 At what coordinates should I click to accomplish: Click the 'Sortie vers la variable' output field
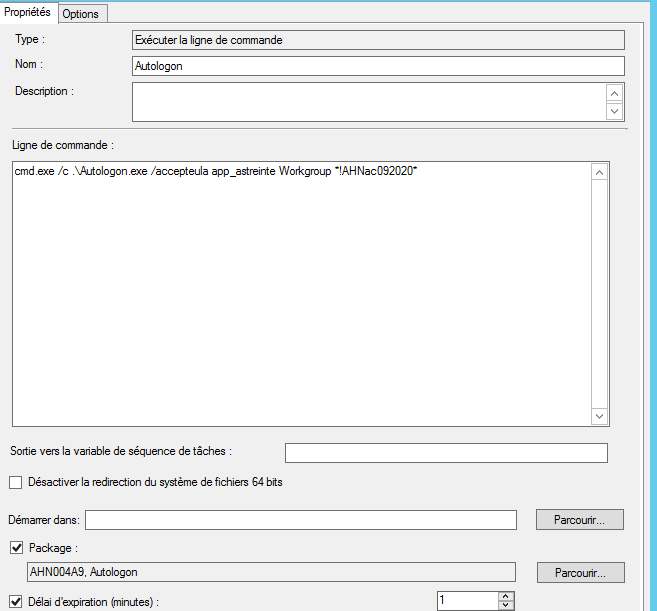tap(446, 453)
